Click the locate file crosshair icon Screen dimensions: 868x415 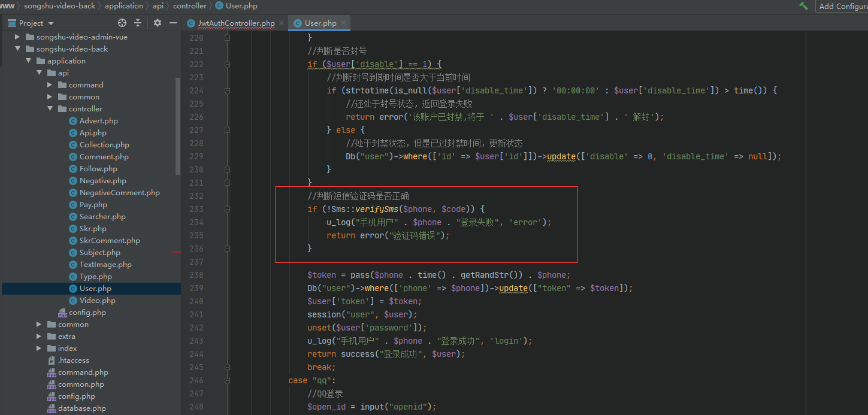[x=122, y=23]
